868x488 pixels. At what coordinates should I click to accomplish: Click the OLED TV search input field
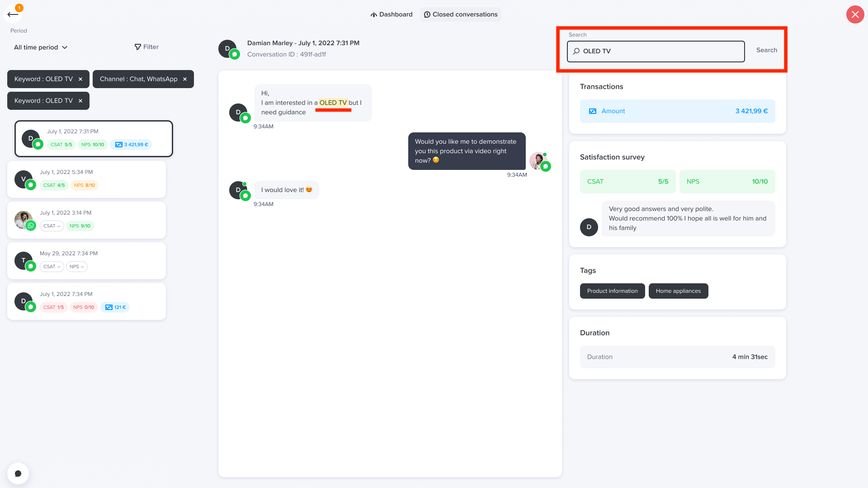(656, 52)
